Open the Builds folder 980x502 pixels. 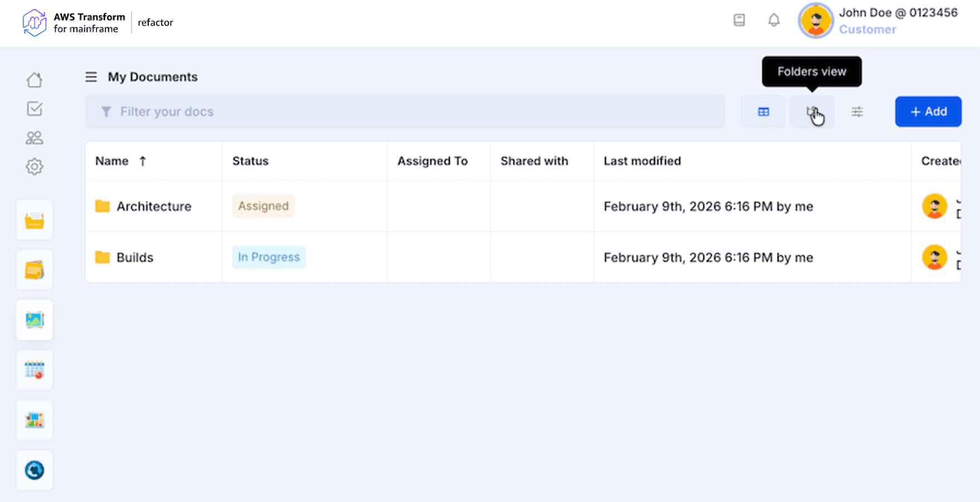[135, 258]
